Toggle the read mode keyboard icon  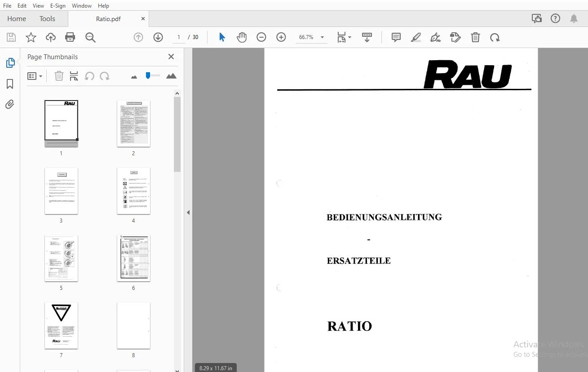[x=367, y=37]
